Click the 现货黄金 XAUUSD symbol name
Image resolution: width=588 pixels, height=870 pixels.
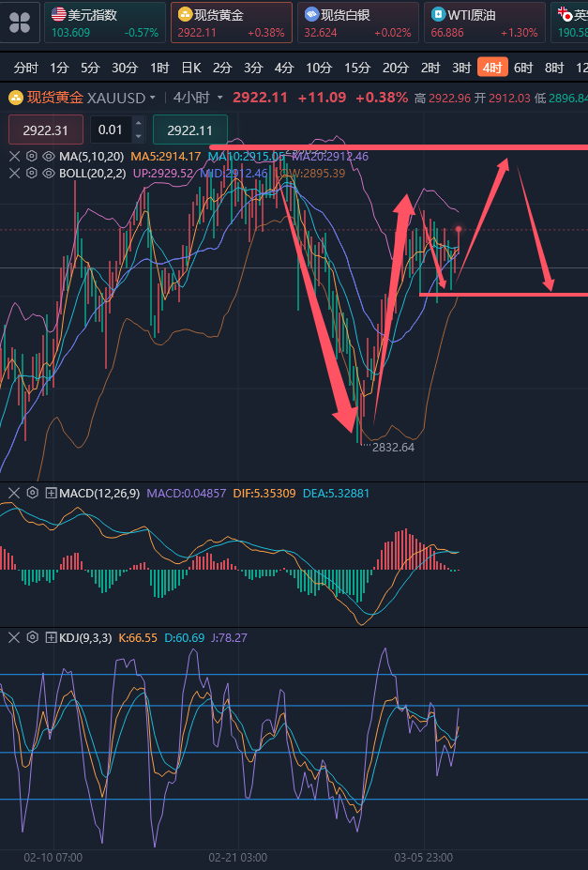pyautogui.click(x=86, y=99)
